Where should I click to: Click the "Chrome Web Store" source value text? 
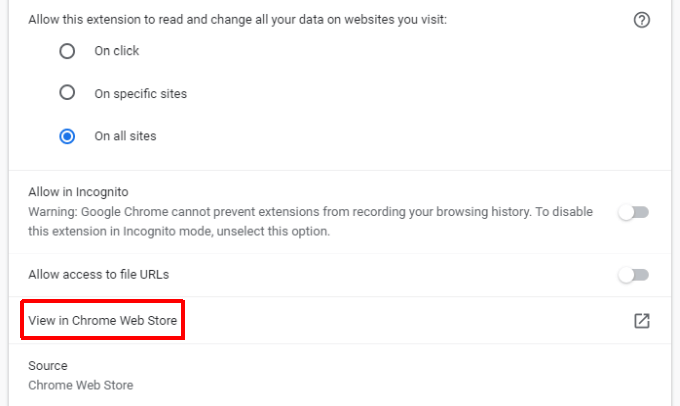click(80, 385)
